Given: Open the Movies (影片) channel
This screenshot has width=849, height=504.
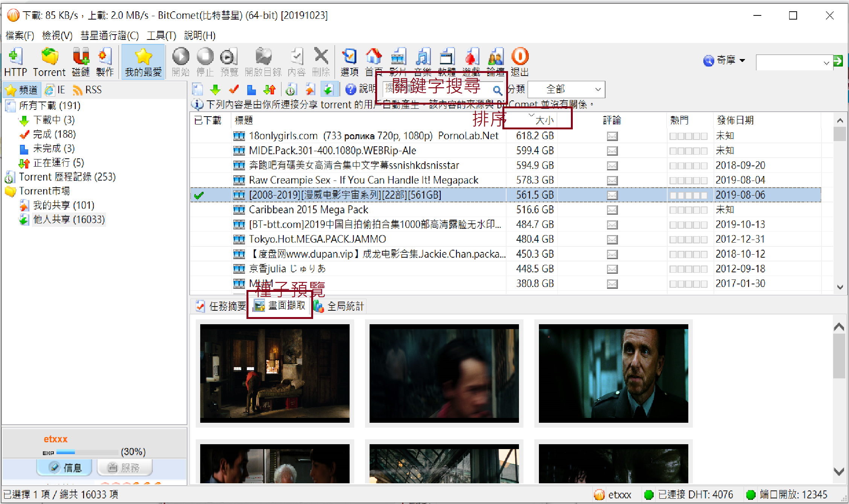Looking at the screenshot, I should (398, 62).
